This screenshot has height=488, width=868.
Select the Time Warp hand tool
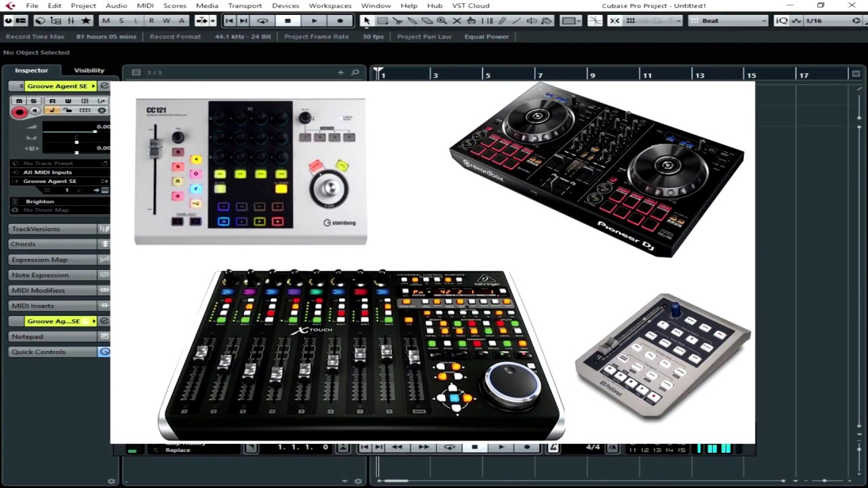(x=471, y=21)
